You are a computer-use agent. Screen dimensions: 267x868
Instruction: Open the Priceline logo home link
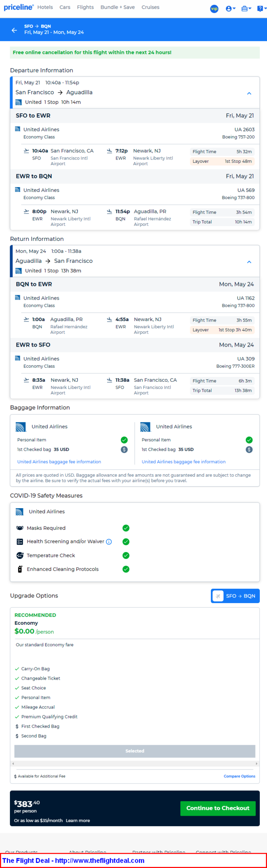point(18,8)
